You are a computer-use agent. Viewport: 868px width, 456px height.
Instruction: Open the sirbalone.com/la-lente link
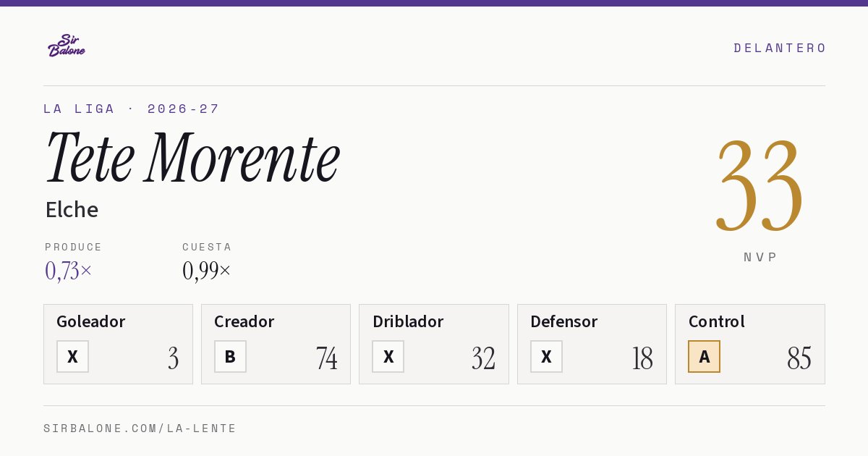coord(140,428)
